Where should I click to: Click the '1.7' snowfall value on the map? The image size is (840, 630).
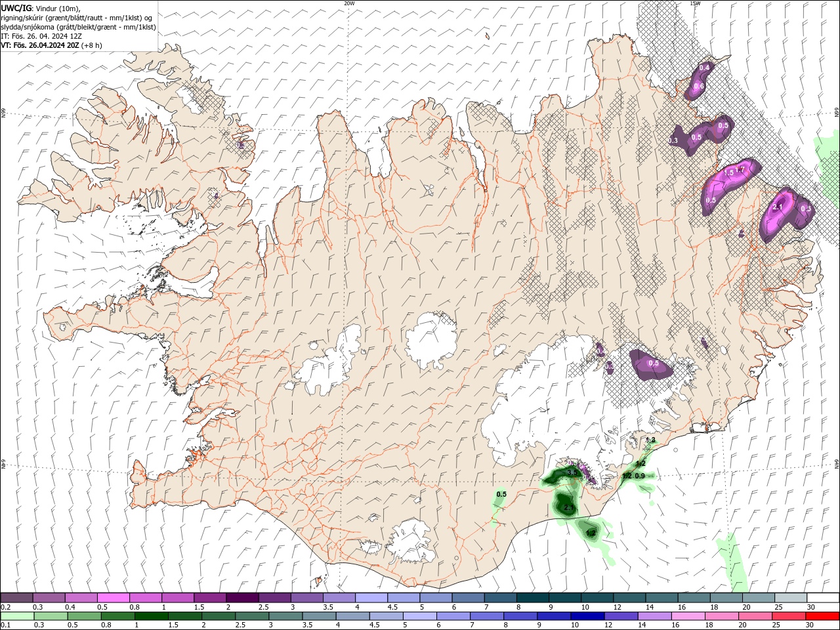click(x=741, y=169)
